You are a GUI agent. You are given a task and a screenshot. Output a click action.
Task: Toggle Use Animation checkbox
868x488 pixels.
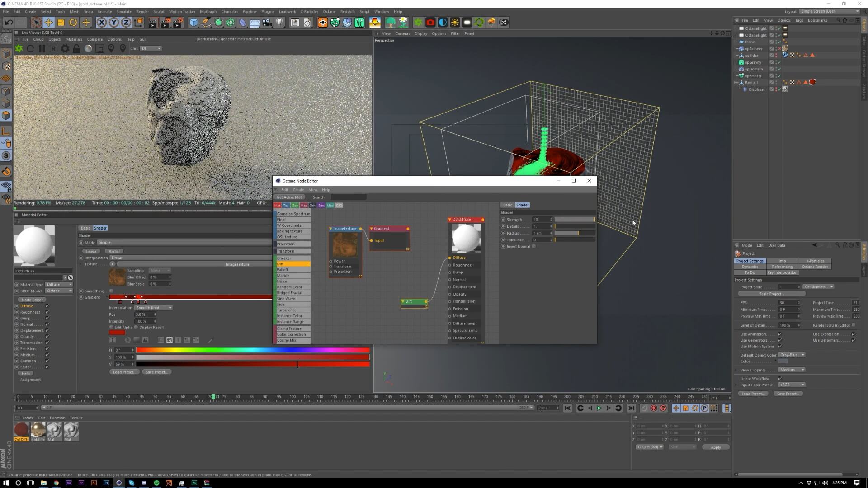pyautogui.click(x=780, y=334)
